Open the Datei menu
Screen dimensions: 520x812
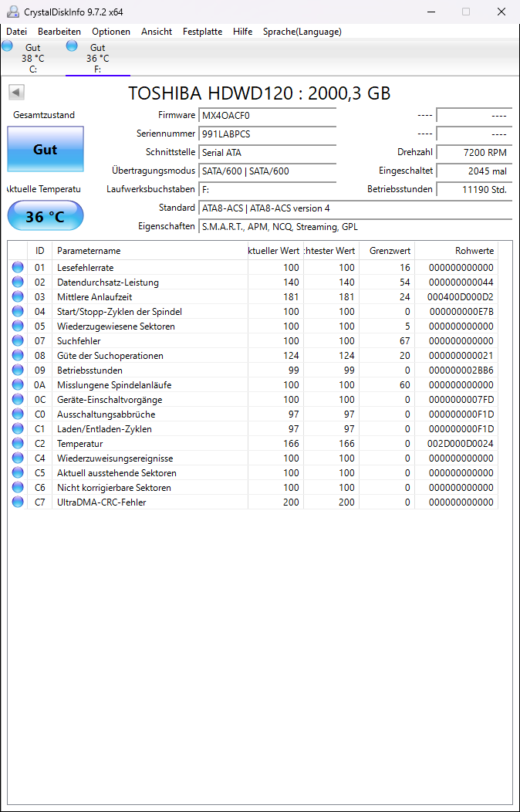(16, 32)
